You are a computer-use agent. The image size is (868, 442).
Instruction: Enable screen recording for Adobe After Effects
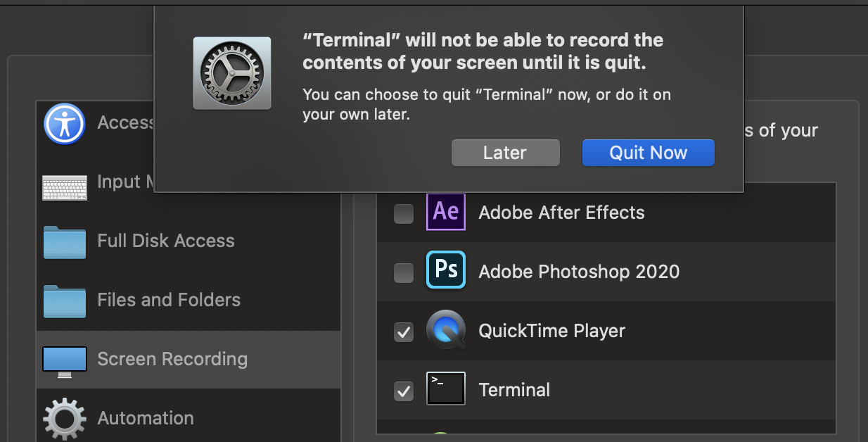[404, 213]
